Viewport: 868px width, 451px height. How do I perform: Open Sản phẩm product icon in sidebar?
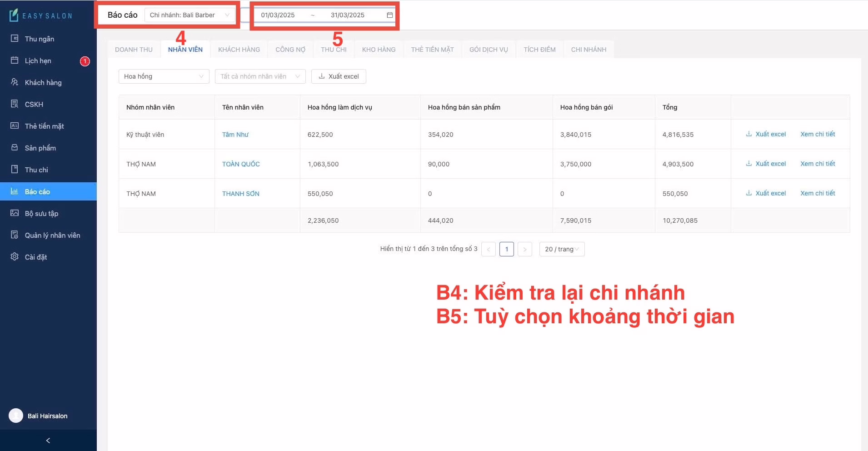[x=15, y=148]
